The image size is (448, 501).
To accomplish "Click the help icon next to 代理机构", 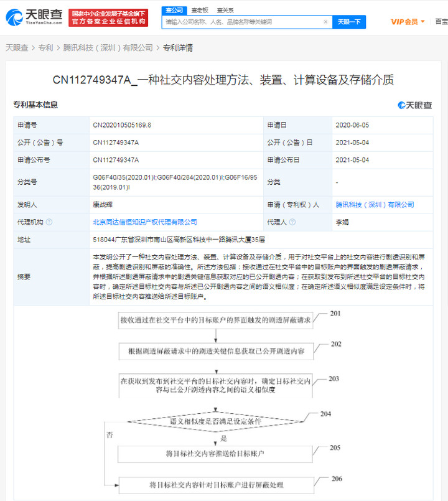I will 49,222.
